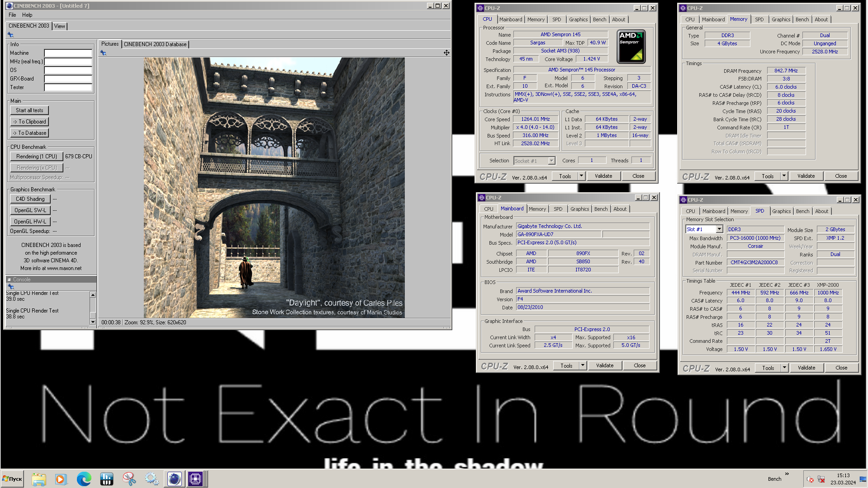Open Tools dropdown arrow in CPU-Z SPD window
The width and height of the screenshot is (868, 488).
784,368
